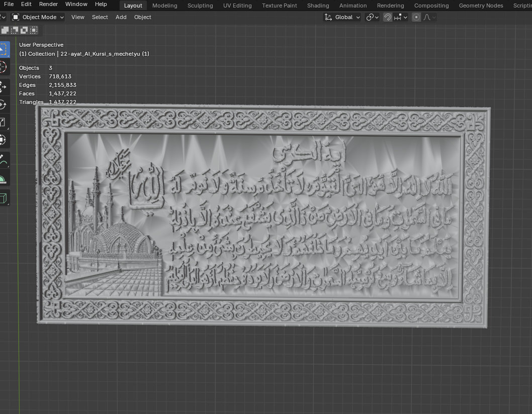Open the pivot point dropdown
This screenshot has width=532, height=414.
pos(372,17)
